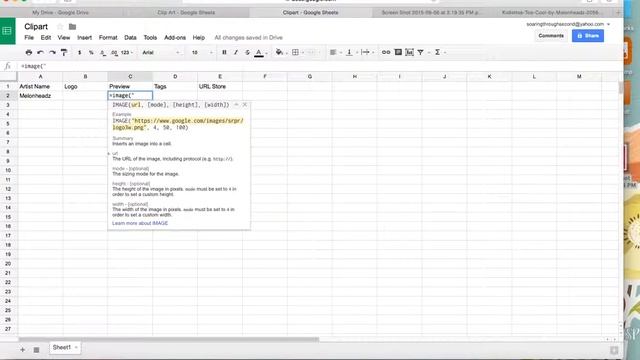Screen dimensions: 640x360
Task: Open the 123 number formats dropdown
Action: [127, 52]
